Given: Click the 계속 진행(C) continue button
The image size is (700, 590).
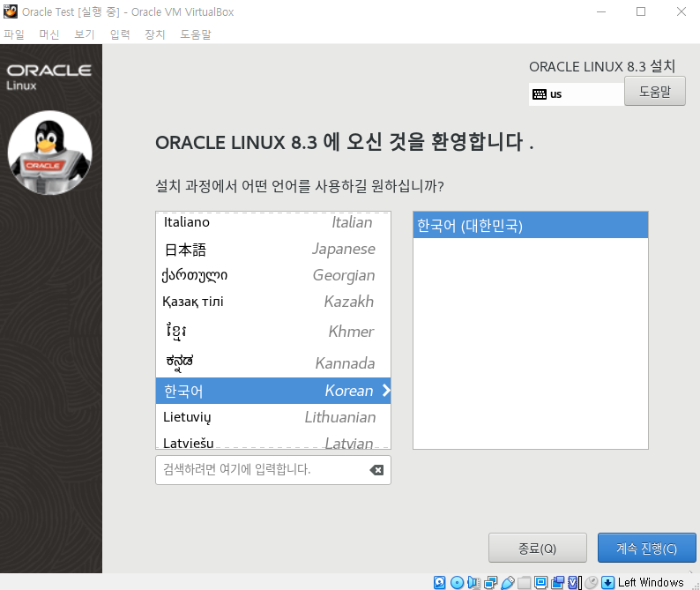Looking at the screenshot, I should [x=647, y=548].
